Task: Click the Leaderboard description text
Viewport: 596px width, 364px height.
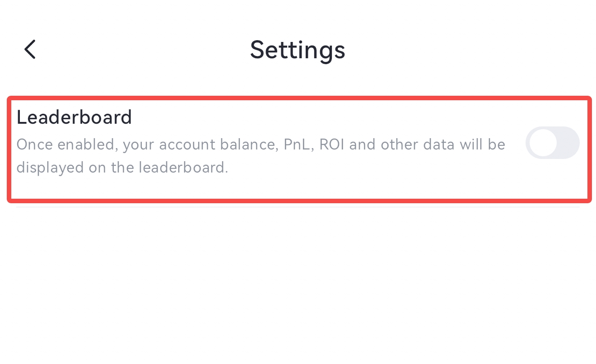Action: click(x=261, y=156)
